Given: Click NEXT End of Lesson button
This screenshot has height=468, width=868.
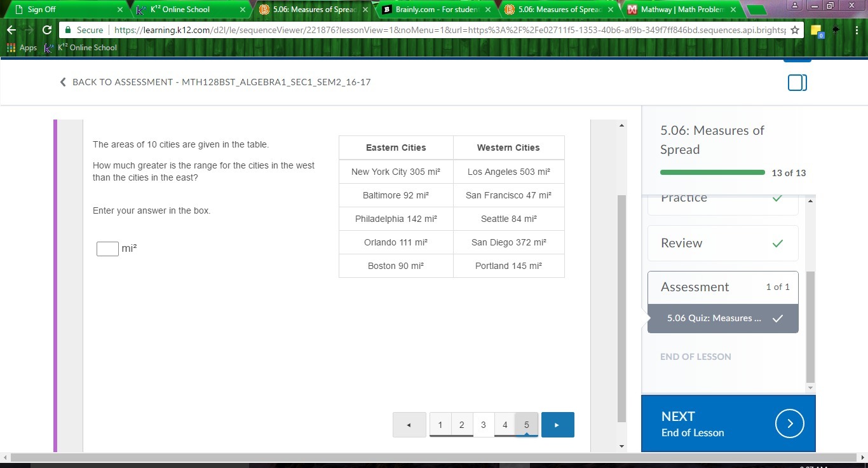Looking at the screenshot, I should (x=728, y=423).
